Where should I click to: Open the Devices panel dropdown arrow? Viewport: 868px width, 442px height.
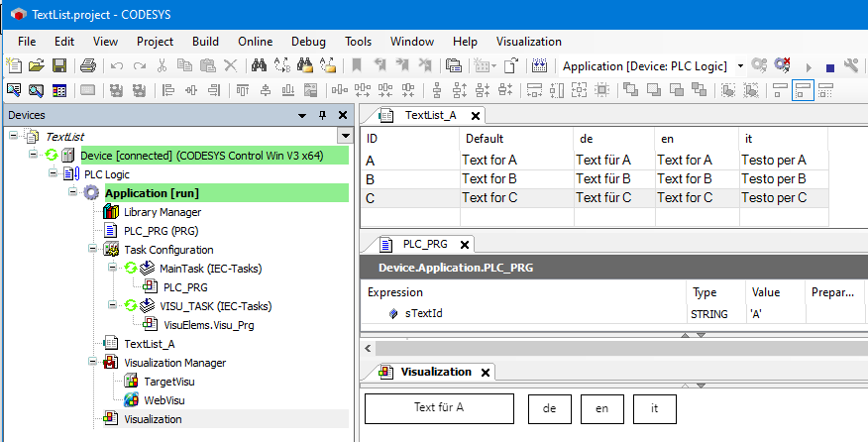click(x=302, y=115)
